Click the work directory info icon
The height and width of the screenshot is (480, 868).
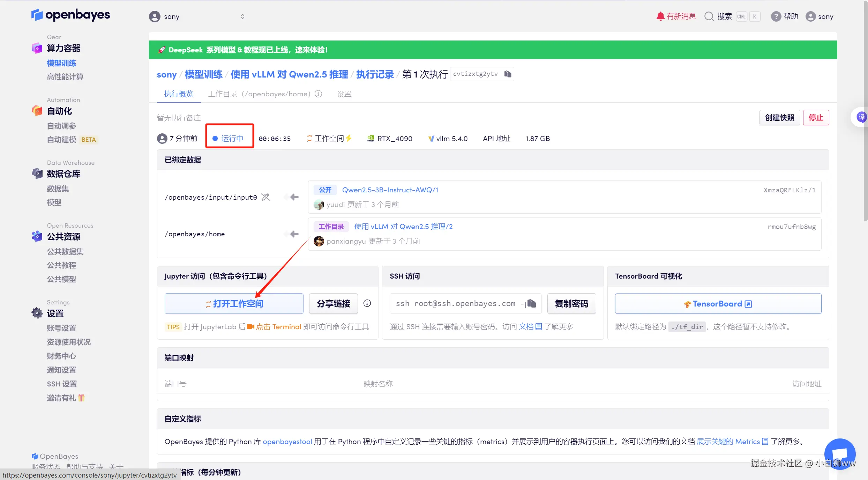(318, 94)
